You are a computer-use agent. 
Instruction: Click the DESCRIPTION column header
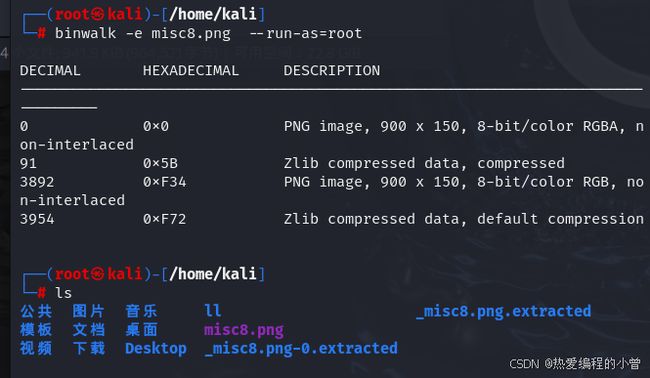click(x=332, y=70)
